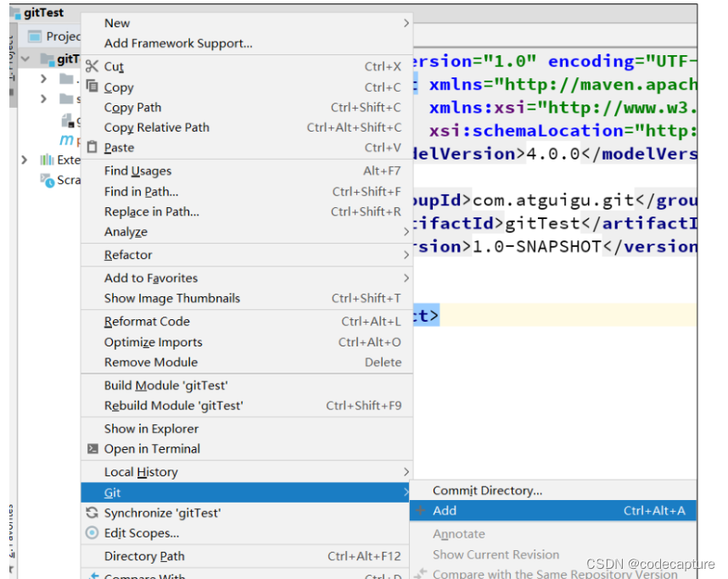Choose Build Module 'gitTest'
Screen dimensions: 728x579
[x=247, y=385]
